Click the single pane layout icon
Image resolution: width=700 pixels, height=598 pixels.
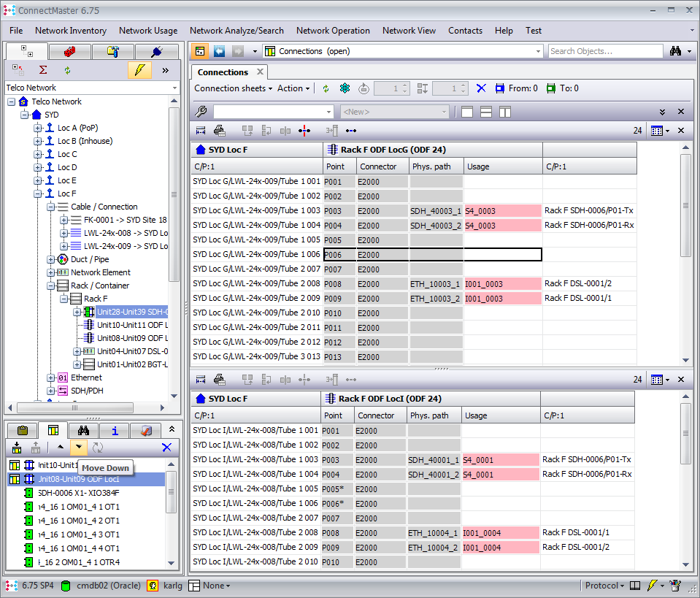(467, 112)
